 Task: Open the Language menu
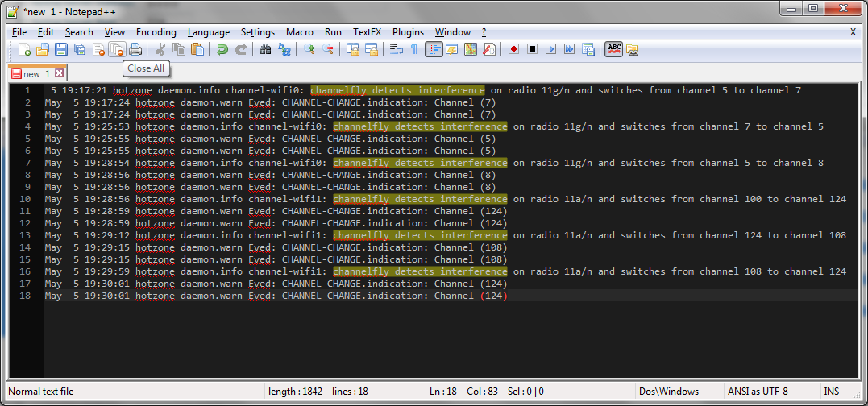coord(209,32)
